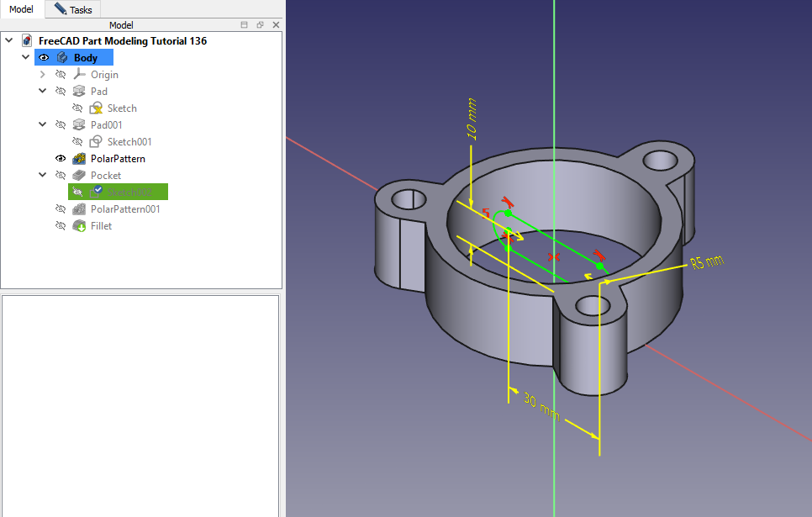The width and height of the screenshot is (812, 517).
Task: Hide the Body with its eye icon
Action: point(44,58)
